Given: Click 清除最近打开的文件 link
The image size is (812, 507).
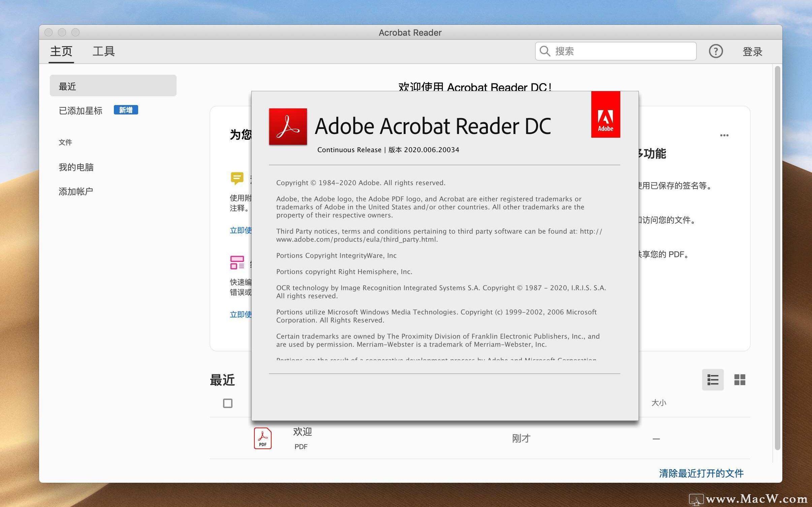Looking at the screenshot, I should 701,473.
